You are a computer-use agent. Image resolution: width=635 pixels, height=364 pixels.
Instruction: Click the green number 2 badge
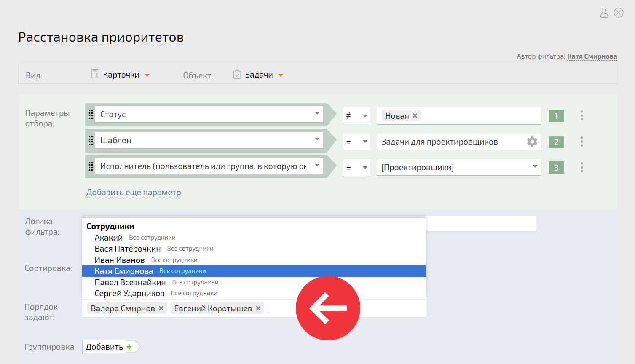coord(556,142)
